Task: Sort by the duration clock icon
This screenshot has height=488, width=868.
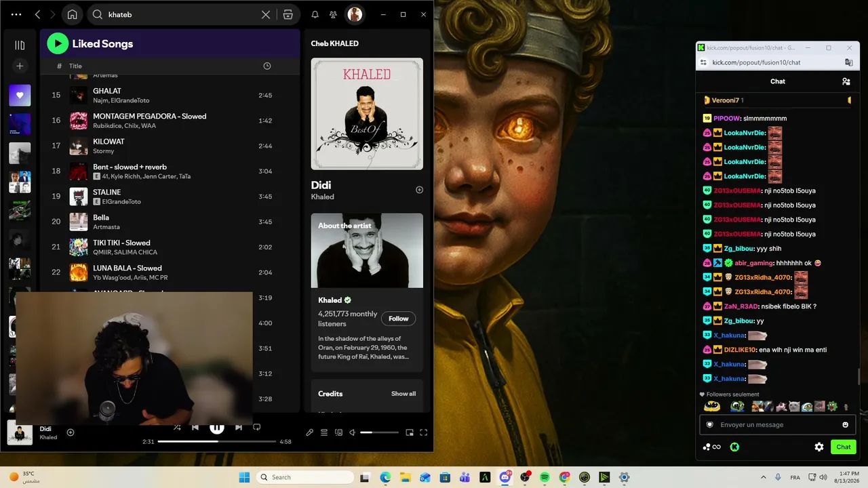Action: (267, 66)
